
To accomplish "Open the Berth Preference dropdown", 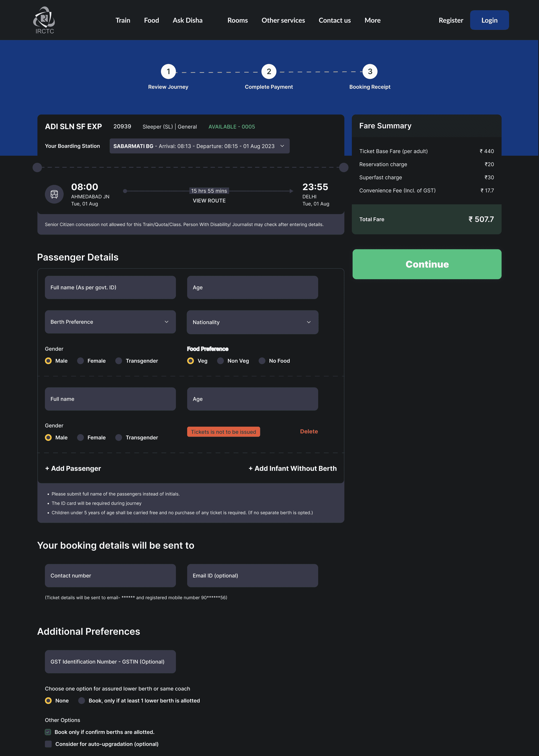I will pos(110,322).
